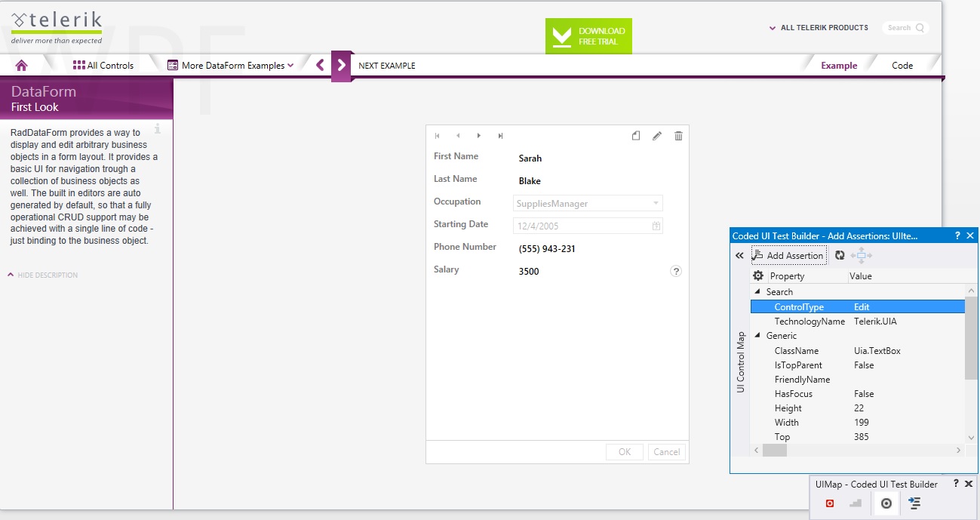This screenshot has height=520, width=980.
Task: Click the crosshair Add Assertions target icon
Action: pyautogui.click(x=886, y=503)
